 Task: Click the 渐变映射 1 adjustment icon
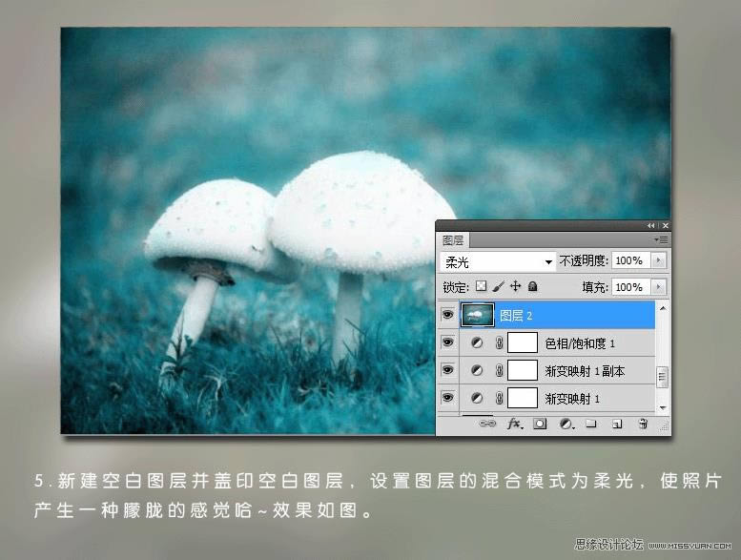point(477,399)
